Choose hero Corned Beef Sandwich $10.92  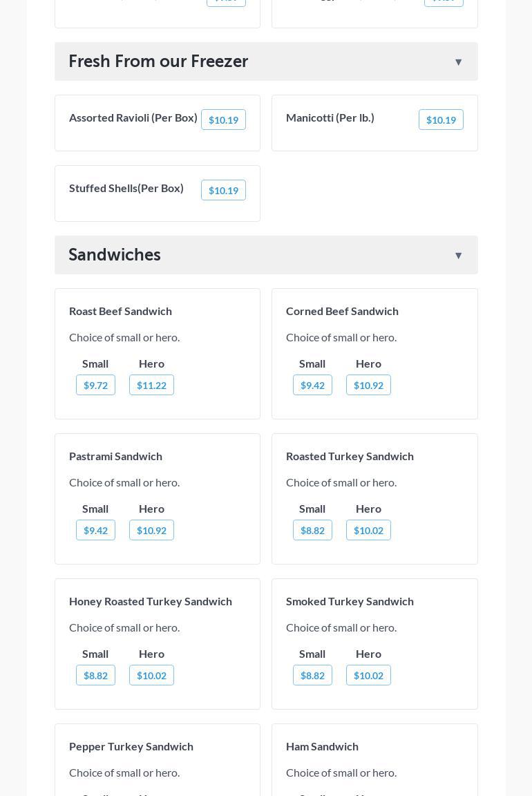pyautogui.click(x=368, y=386)
